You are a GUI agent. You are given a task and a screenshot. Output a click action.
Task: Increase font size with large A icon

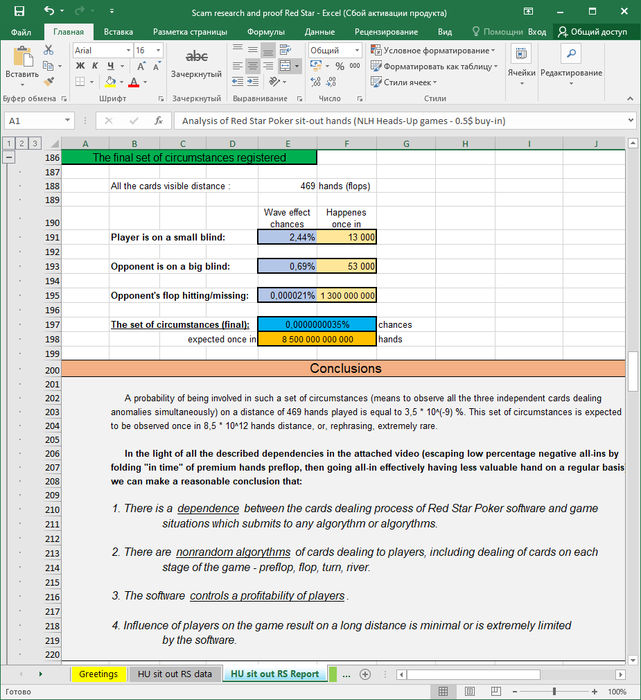(141, 67)
